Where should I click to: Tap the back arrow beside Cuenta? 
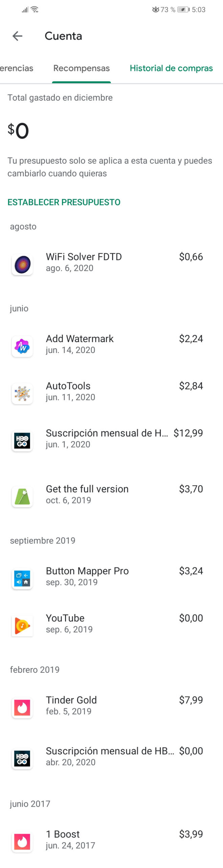point(17,36)
